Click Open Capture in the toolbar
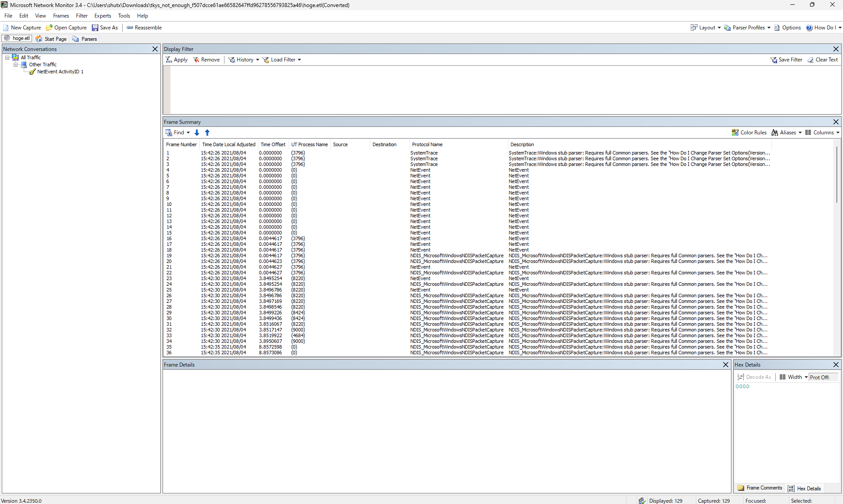The height and width of the screenshot is (504, 843). (x=66, y=28)
